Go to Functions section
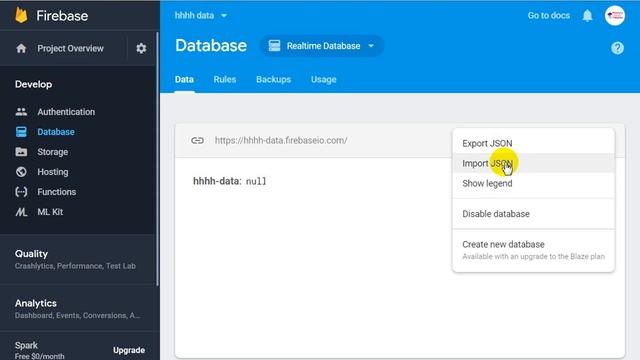640x360 pixels. pyautogui.click(x=57, y=192)
